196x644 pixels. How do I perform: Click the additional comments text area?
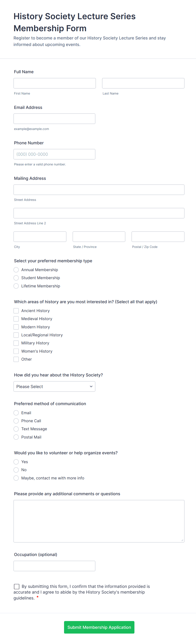pyautogui.click(x=99, y=521)
